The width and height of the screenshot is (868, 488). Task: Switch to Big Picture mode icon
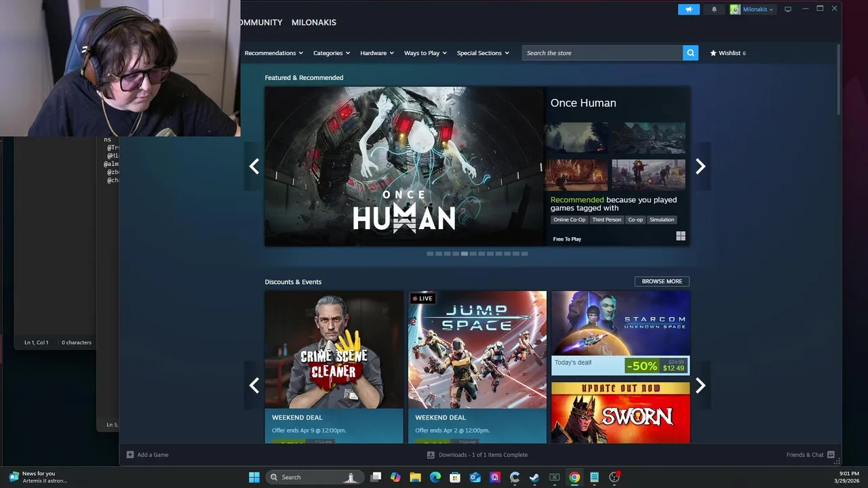coord(788,9)
